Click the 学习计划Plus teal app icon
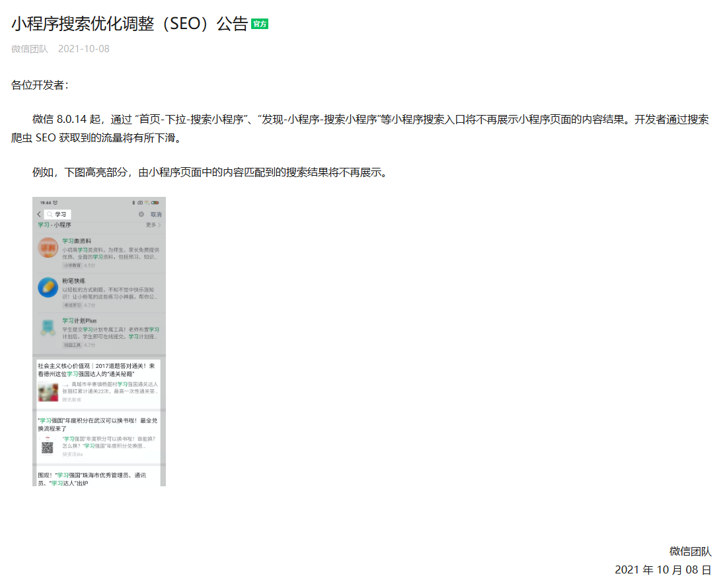The height and width of the screenshot is (588, 723). click(48, 328)
